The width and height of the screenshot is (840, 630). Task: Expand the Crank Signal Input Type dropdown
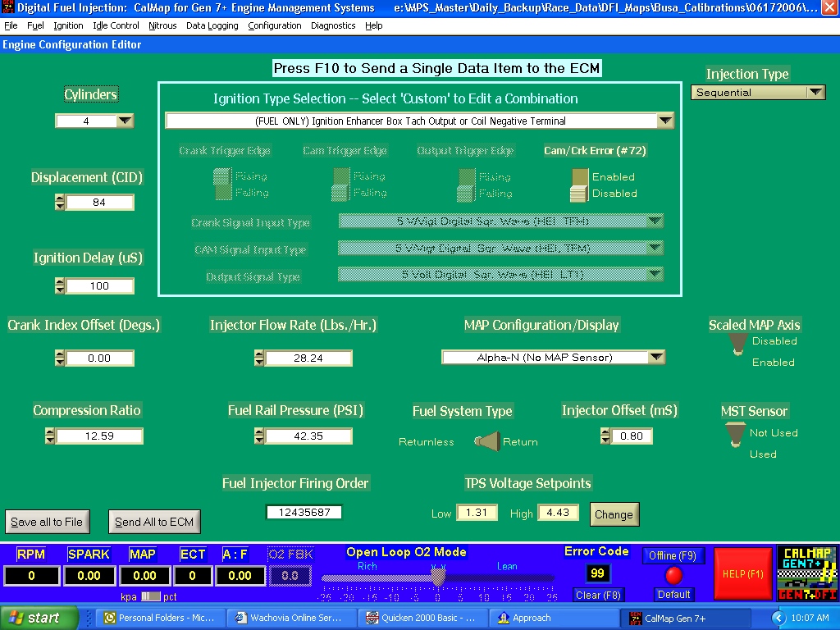tap(655, 221)
